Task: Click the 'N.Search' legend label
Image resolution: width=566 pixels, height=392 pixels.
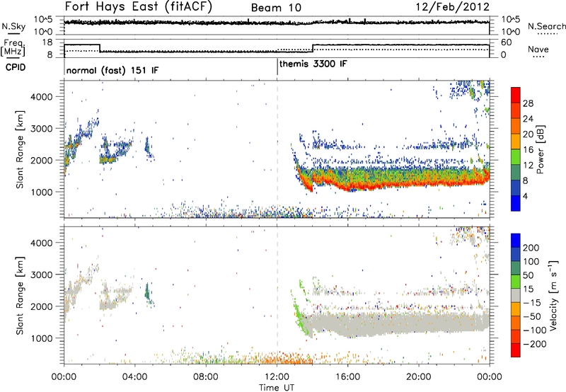Action: (546, 26)
